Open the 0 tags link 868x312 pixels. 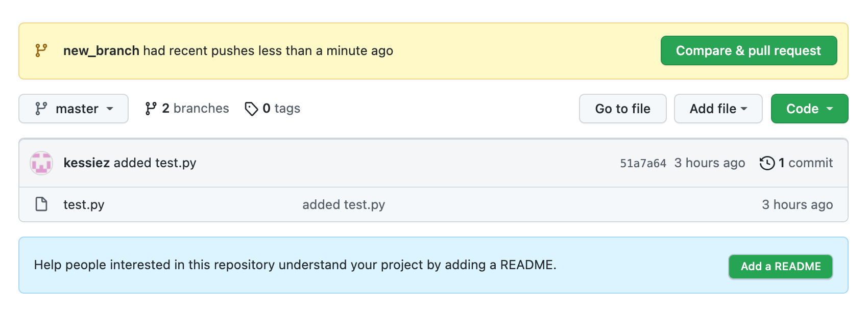pos(281,109)
